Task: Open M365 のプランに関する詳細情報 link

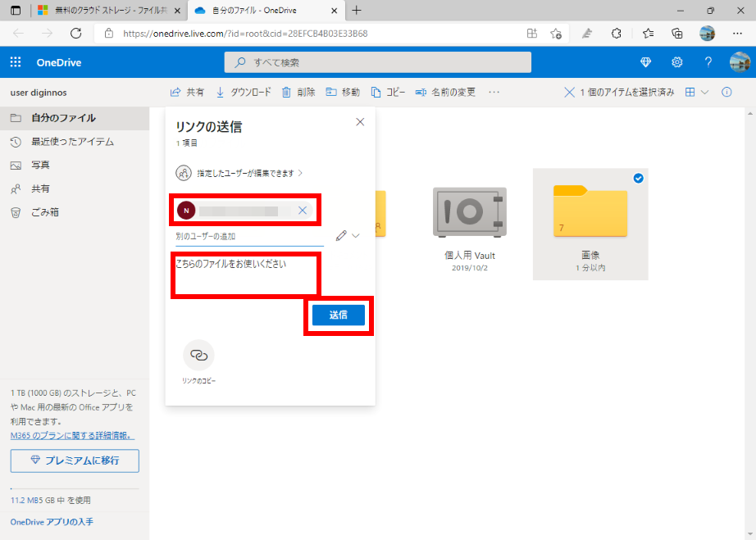Action: (72, 435)
